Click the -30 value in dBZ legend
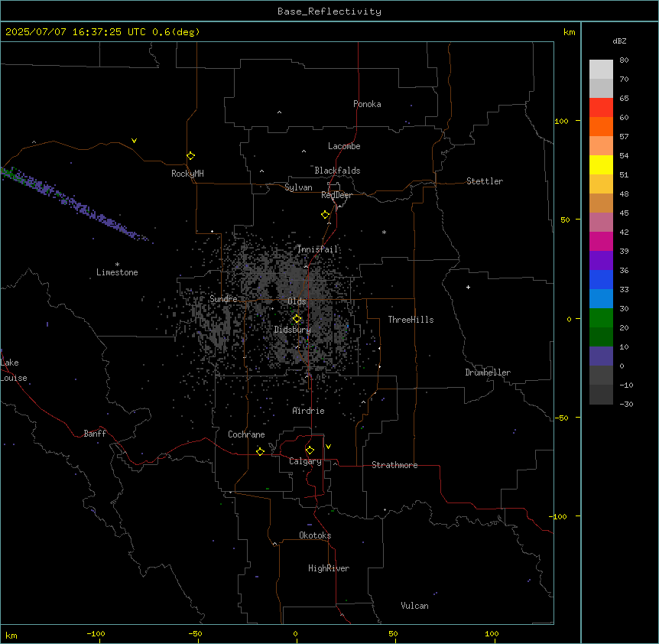 coord(626,404)
